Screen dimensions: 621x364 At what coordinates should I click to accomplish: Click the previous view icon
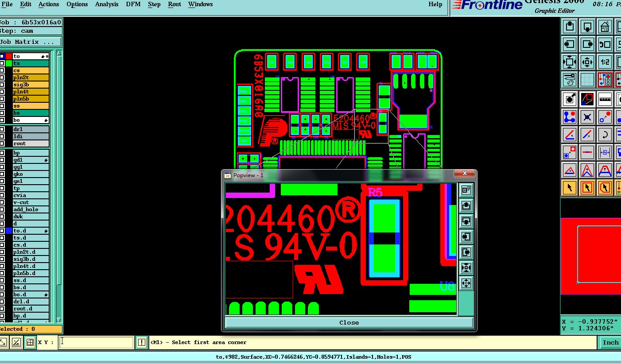tap(605, 44)
